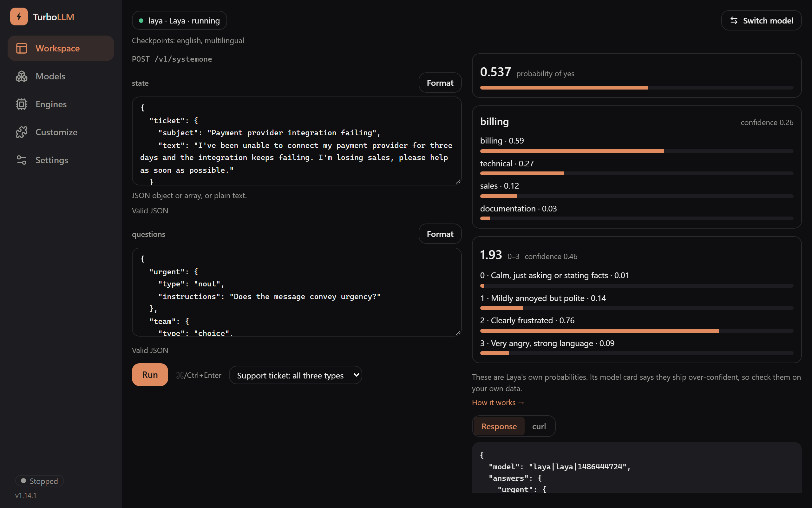812x508 pixels.
Task: Click the Checkpoints: english, multilingual text
Action: [188, 40]
